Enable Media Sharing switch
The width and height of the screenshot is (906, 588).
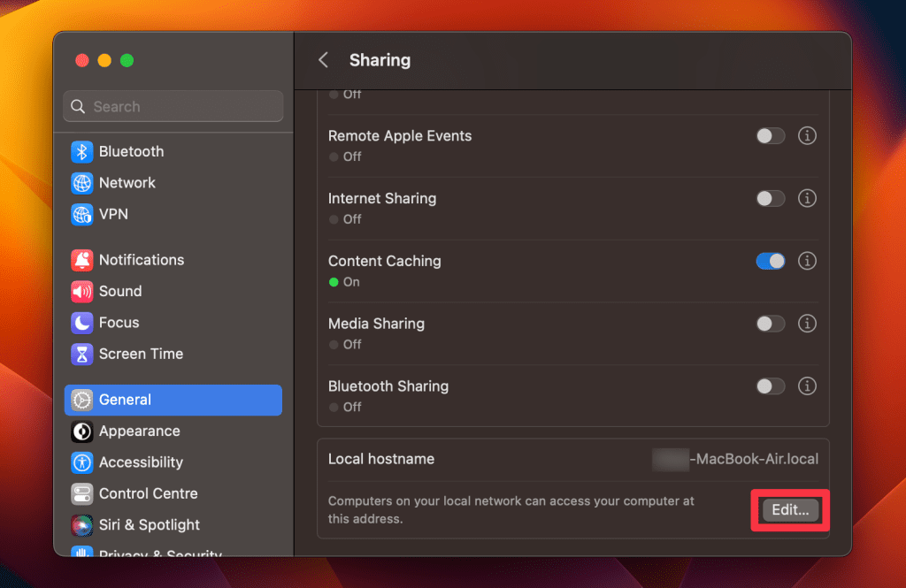coord(770,324)
